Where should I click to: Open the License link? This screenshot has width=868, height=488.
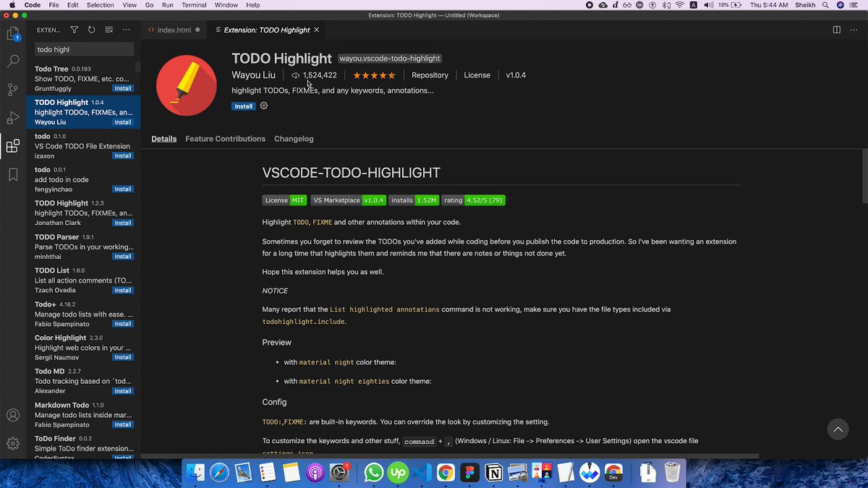(477, 75)
